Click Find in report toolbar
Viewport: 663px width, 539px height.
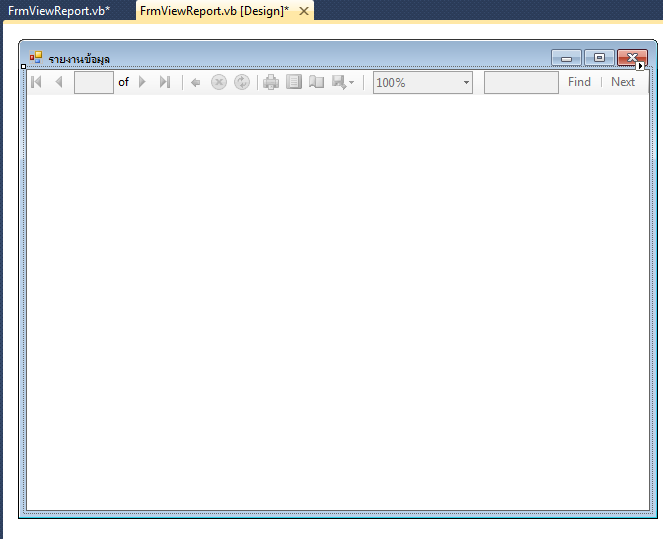(x=579, y=82)
